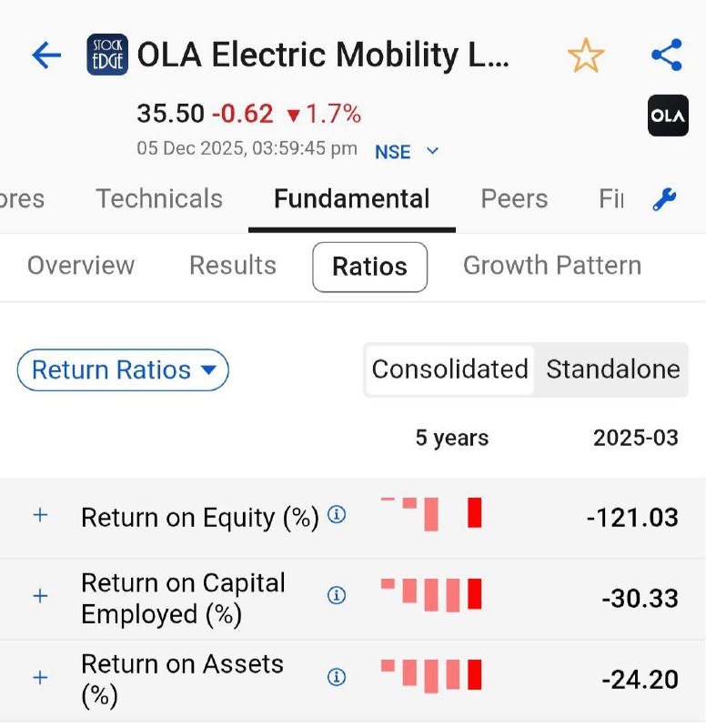The image size is (706, 728).
Task: Expand the Return on Assets row
Action: coord(40,677)
